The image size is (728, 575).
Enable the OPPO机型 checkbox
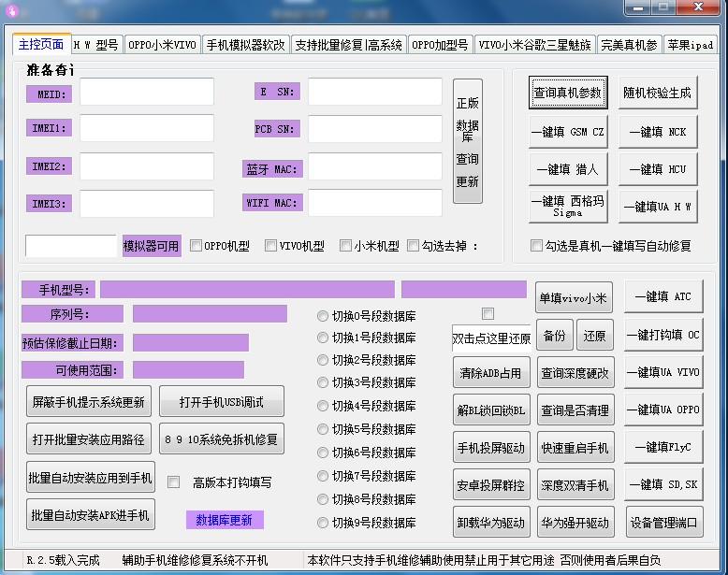coord(197,246)
